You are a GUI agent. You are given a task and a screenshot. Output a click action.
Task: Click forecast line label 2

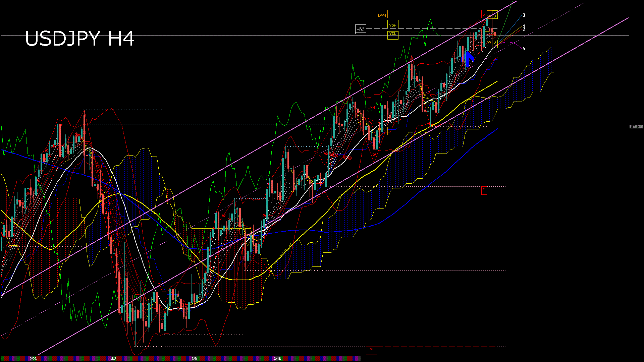click(x=524, y=30)
